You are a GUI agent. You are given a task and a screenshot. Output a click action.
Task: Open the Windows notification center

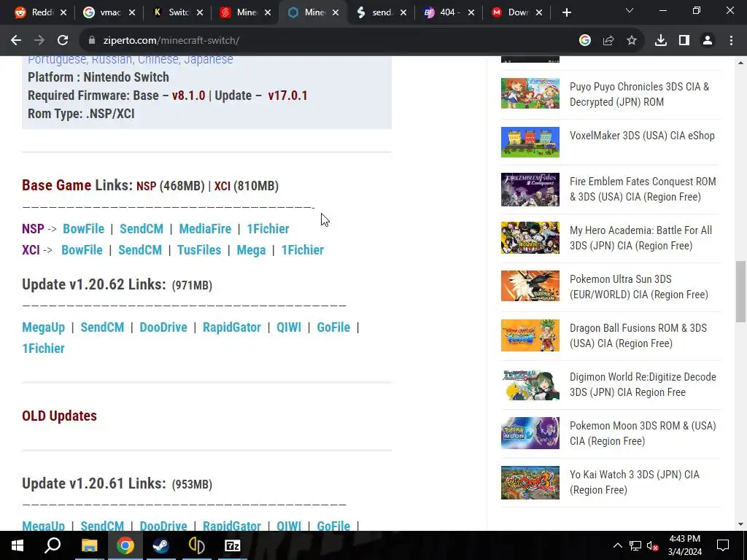(x=723, y=545)
